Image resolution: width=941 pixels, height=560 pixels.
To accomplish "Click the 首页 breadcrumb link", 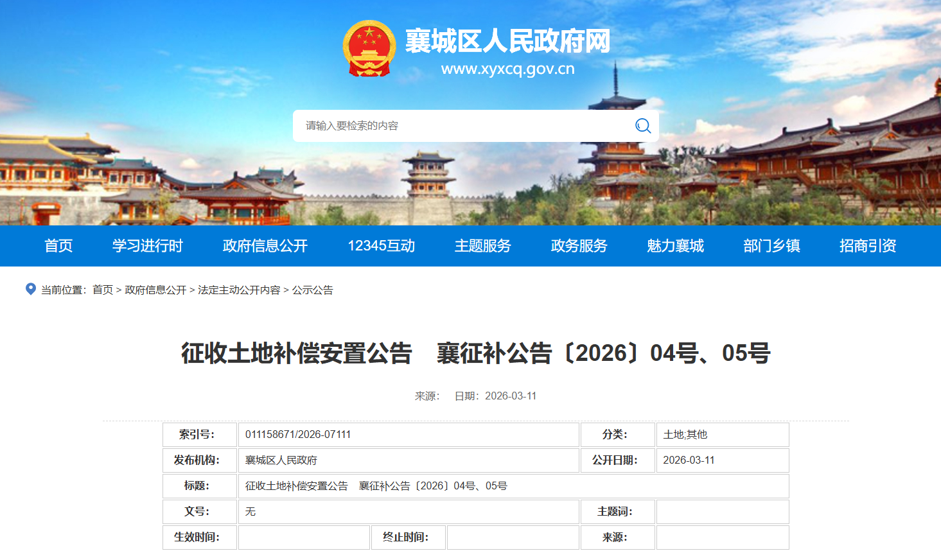I will click(x=103, y=290).
